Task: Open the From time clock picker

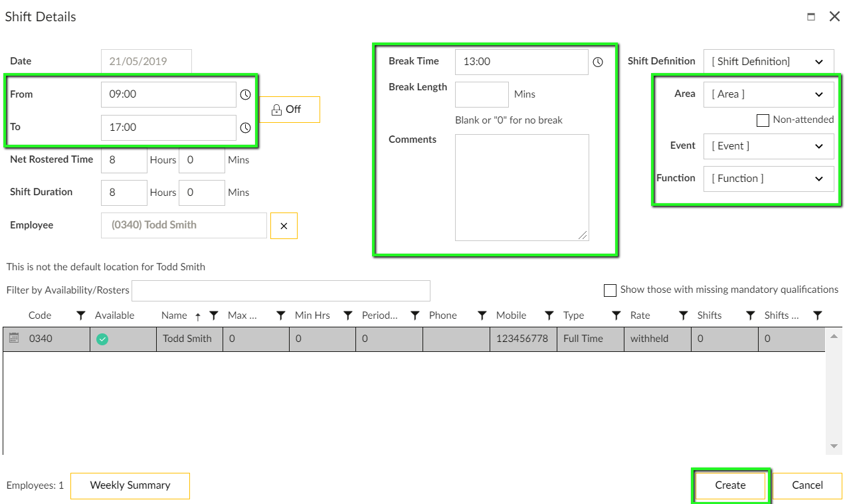Action: 245,95
